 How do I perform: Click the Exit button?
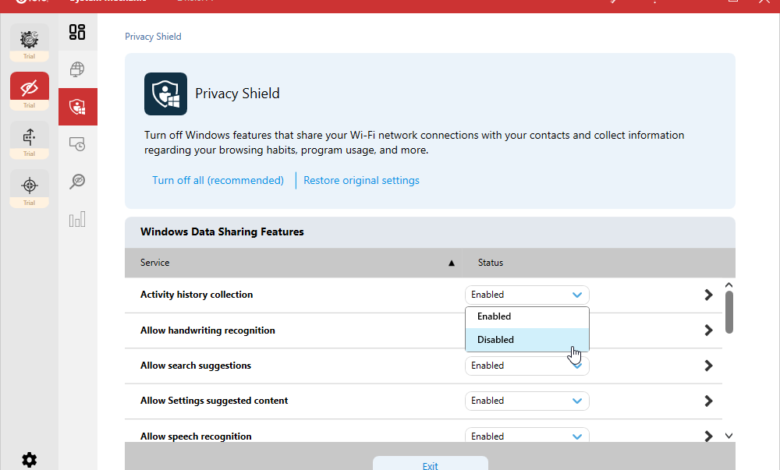coord(430,464)
